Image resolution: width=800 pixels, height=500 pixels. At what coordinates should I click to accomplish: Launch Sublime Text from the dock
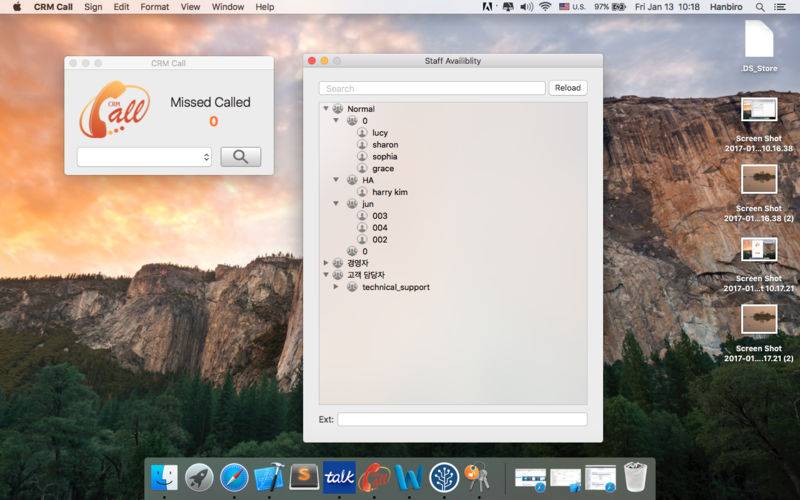pyautogui.click(x=305, y=477)
